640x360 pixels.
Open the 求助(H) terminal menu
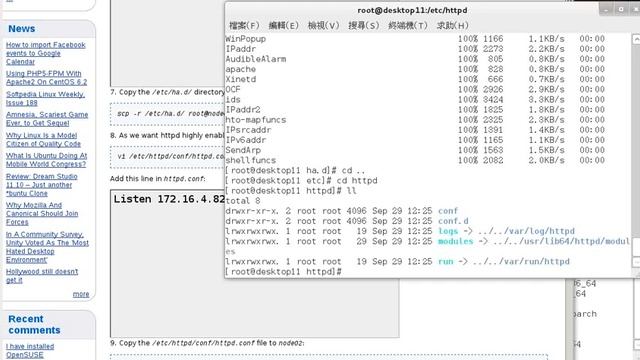tap(452, 25)
